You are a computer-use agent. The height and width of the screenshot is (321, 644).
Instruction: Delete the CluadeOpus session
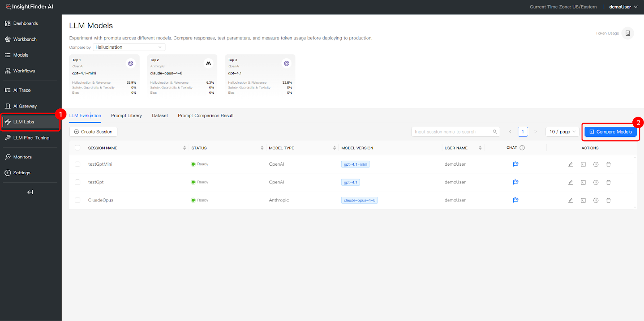tap(608, 200)
